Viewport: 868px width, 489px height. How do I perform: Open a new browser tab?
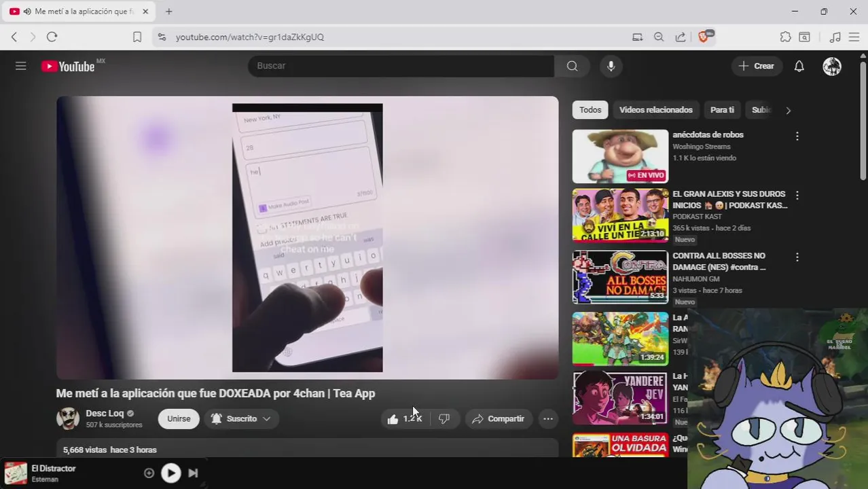coord(169,12)
